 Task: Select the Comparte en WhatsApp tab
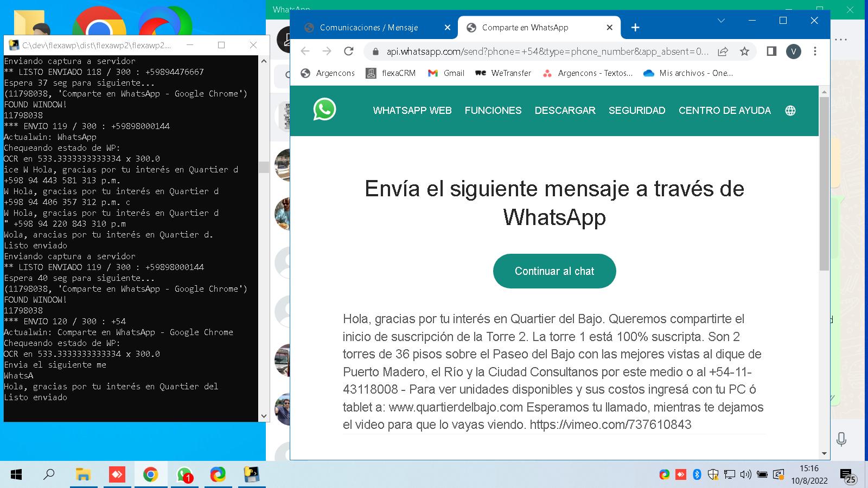[x=539, y=28]
